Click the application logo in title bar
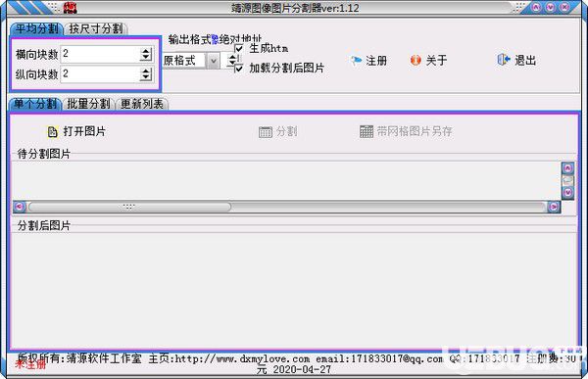The width and height of the screenshot is (588, 379). [x=71, y=8]
